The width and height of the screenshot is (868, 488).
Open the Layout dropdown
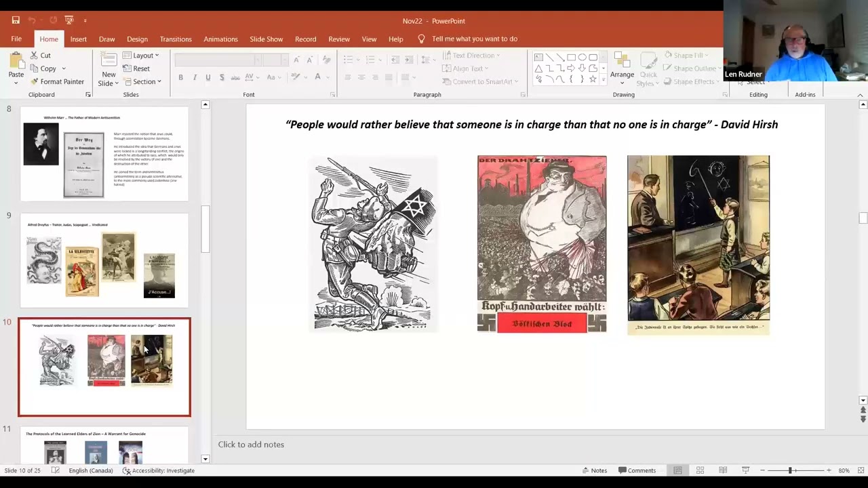[141, 56]
